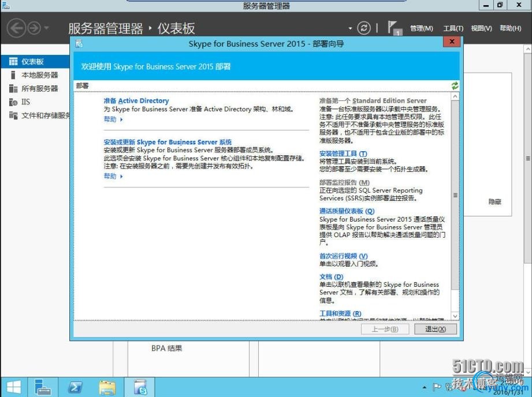The width and height of the screenshot is (532, 397).
Task: Open the 通话质量仪表板 (Q) link
Action: click(347, 211)
